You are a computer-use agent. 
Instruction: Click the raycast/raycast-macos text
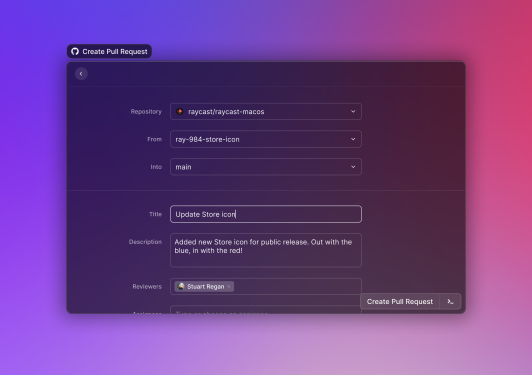coord(226,112)
